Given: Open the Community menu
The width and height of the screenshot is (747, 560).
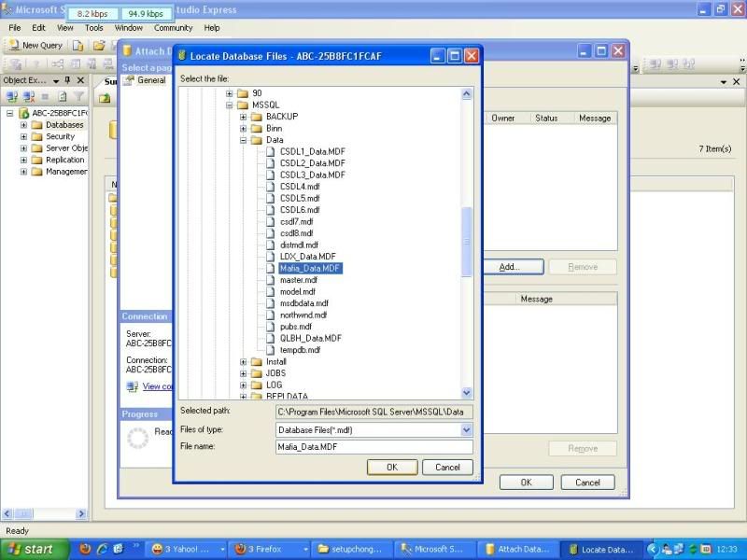Looking at the screenshot, I should [173, 28].
